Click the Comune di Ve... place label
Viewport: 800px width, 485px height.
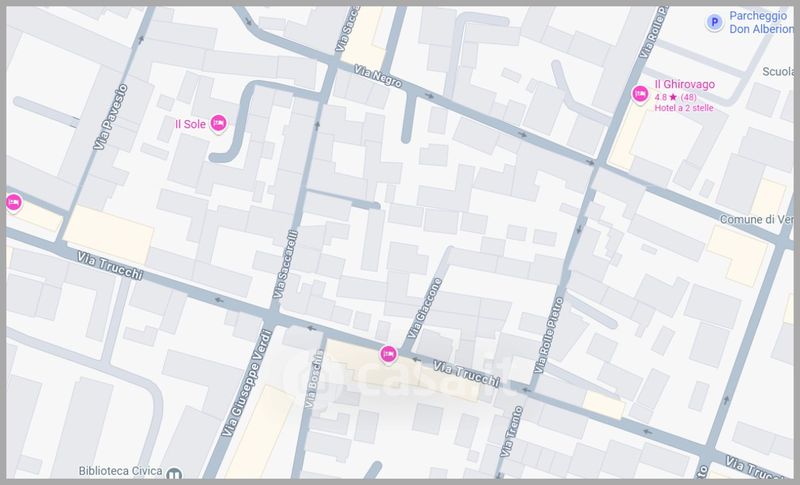click(x=756, y=219)
